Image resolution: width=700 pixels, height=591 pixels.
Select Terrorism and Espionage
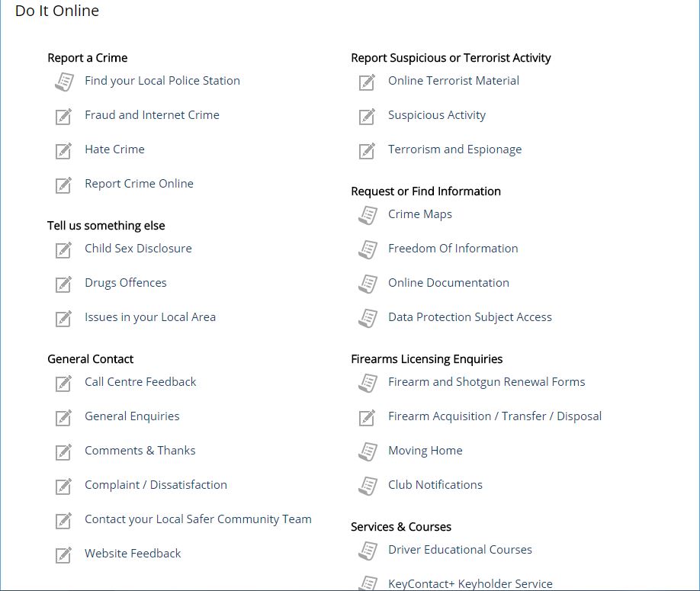click(454, 149)
